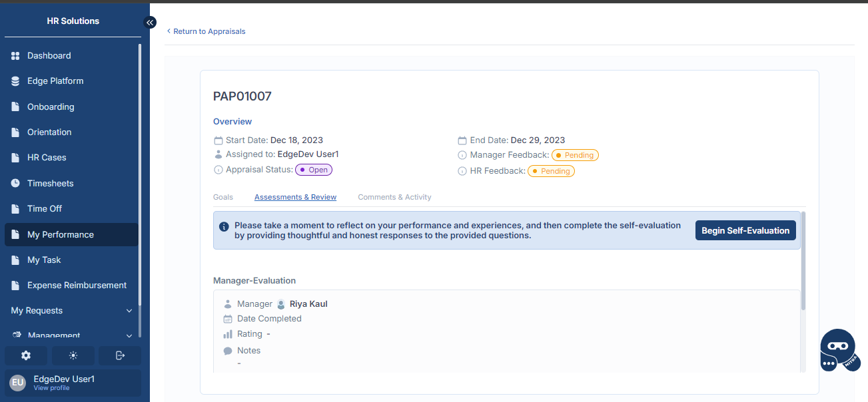The image size is (868, 402).
Task: Click the Management handshake icon
Action: (17, 335)
